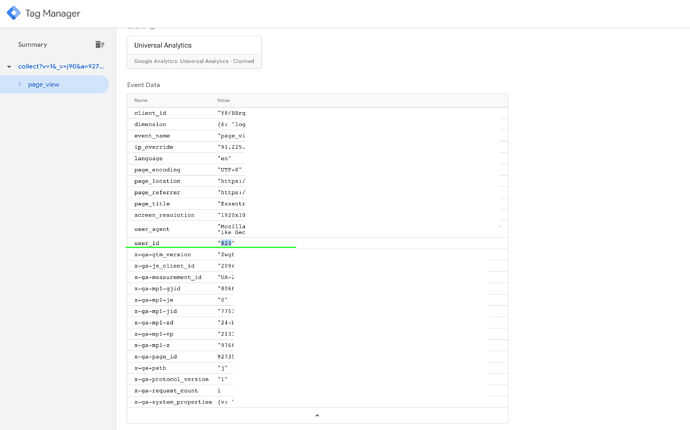Open the Universal Analytics client card

pyautogui.click(x=194, y=52)
